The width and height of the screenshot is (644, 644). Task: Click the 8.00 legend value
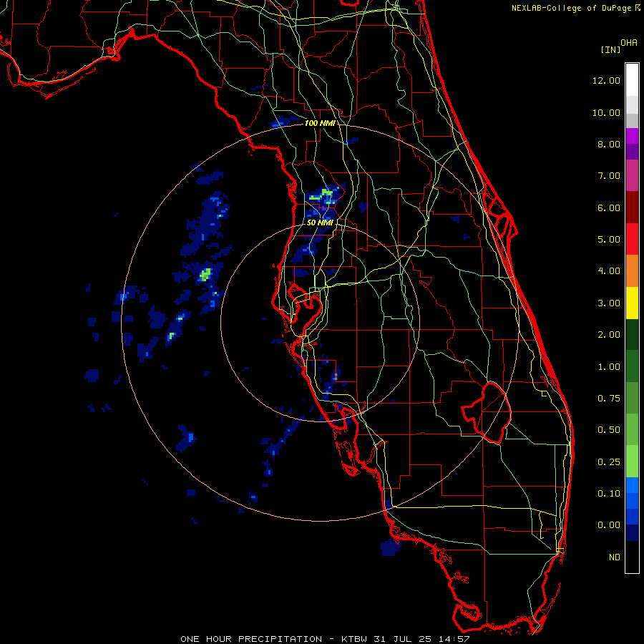[609, 144]
